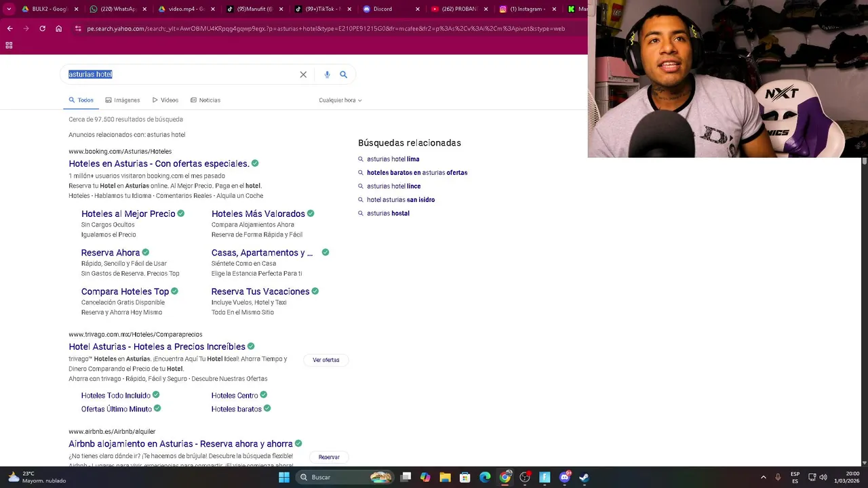Launch Copilot from the taskbar
868x488 pixels.
click(425, 477)
